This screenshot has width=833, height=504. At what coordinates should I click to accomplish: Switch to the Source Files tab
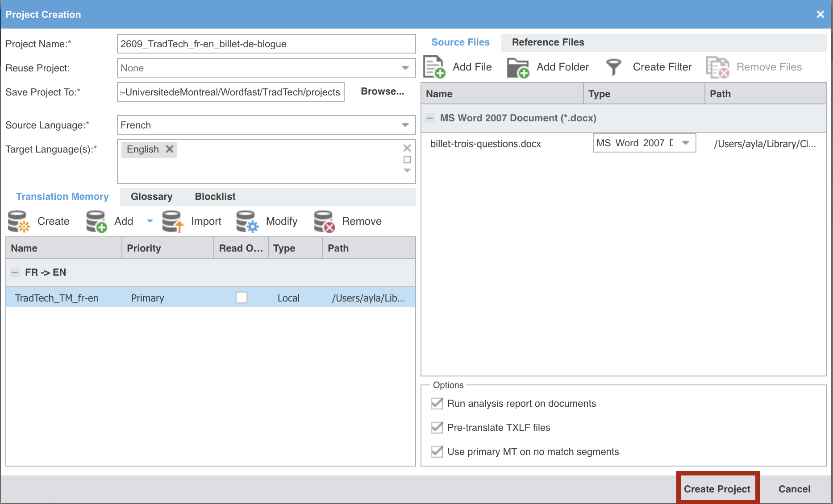460,42
